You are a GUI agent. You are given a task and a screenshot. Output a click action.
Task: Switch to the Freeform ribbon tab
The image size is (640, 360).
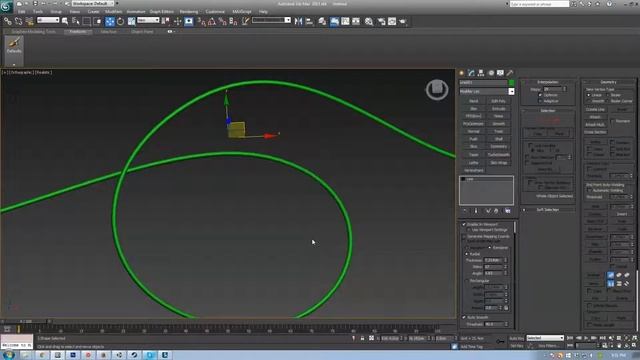(x=78, y=31)
